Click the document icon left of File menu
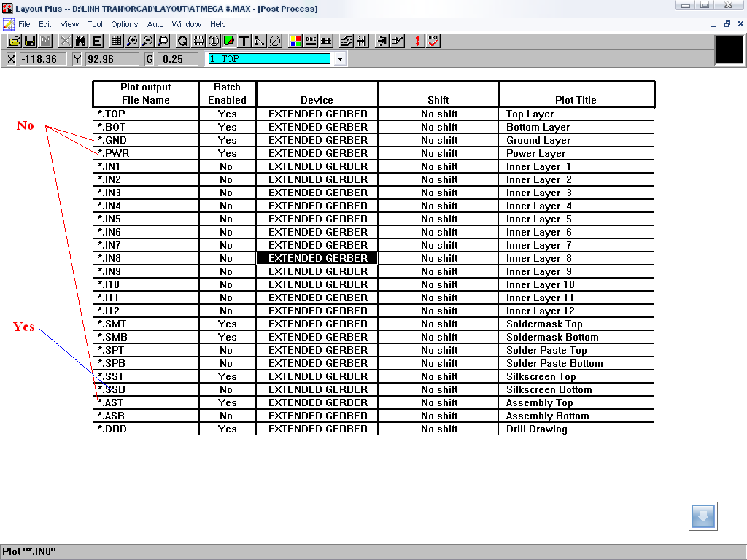The image size is (747, 560). [x=9, y=24]
